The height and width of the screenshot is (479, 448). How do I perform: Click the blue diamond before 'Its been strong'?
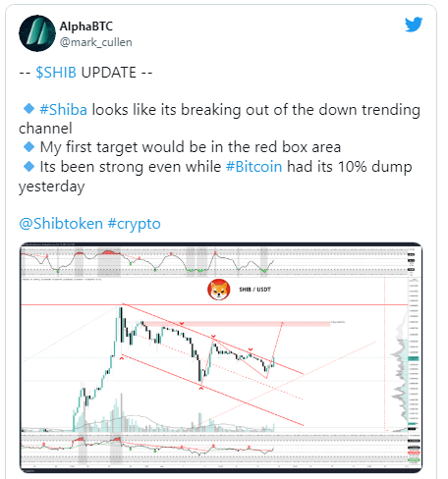pyautogui.click(x=28, y=167)
